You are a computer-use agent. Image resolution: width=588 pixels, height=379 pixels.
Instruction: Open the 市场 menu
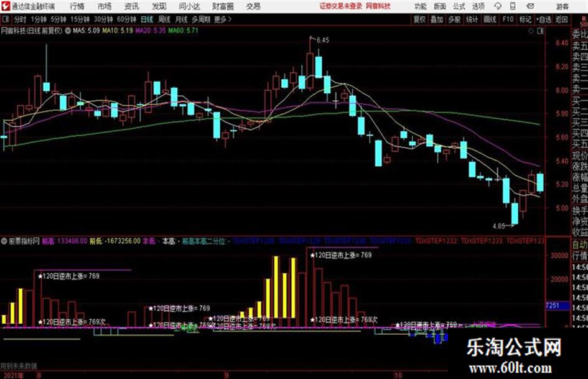[105, 6]
